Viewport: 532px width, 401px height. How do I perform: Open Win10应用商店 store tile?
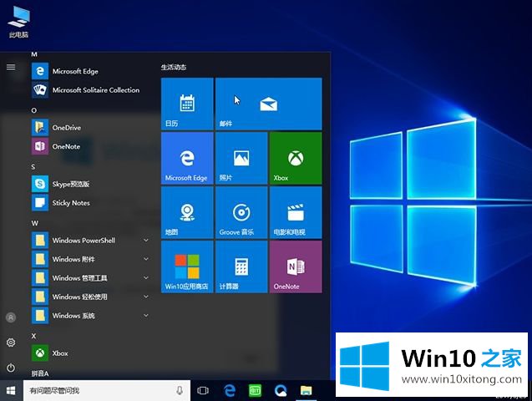point(186,267)
